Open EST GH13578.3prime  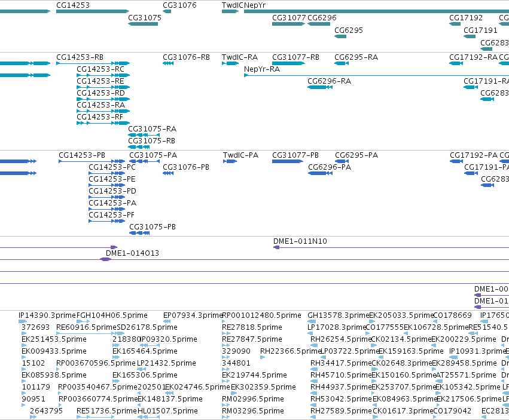(339, 315)
